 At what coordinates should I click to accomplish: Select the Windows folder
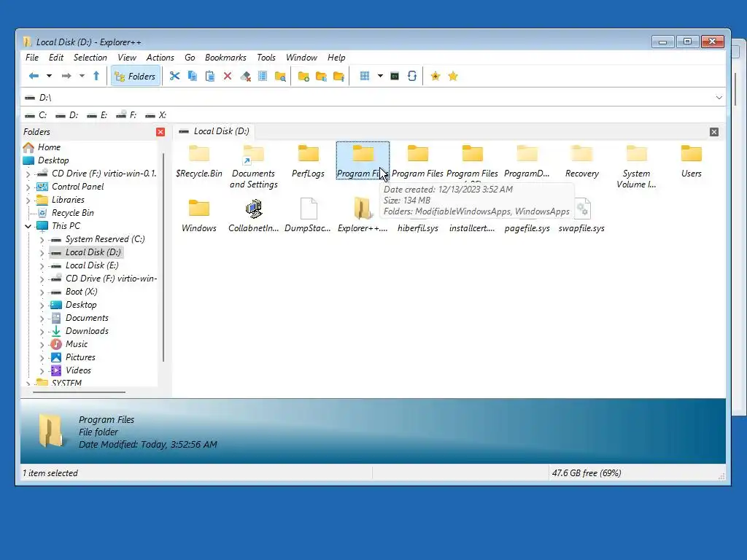[x=199, y=215]
